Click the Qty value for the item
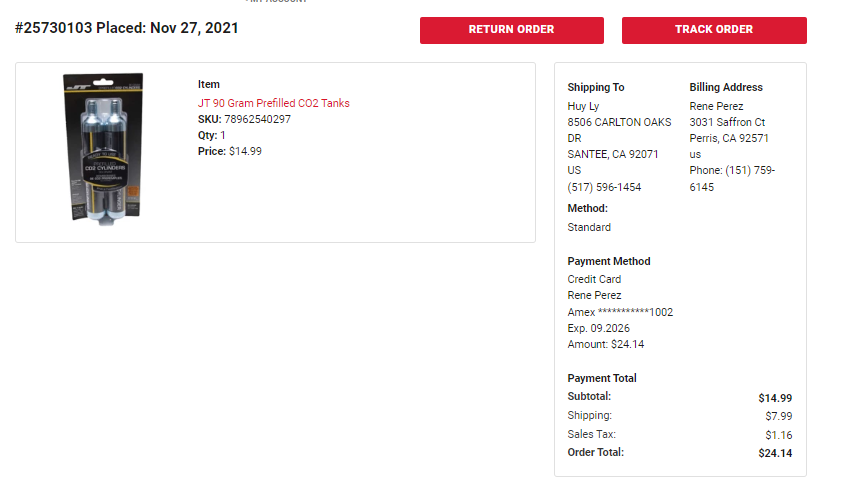Screen dimensions: 860x480 coord(223,135)
